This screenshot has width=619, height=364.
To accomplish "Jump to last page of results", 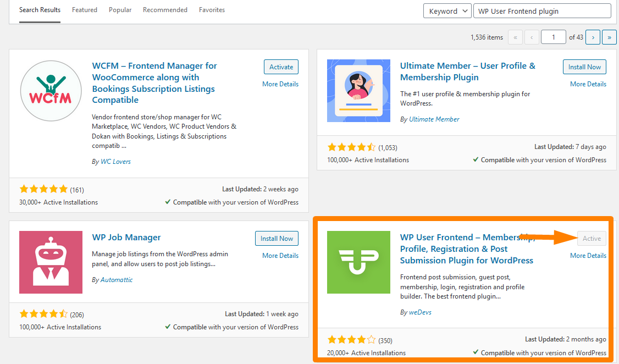I will 609,37.
